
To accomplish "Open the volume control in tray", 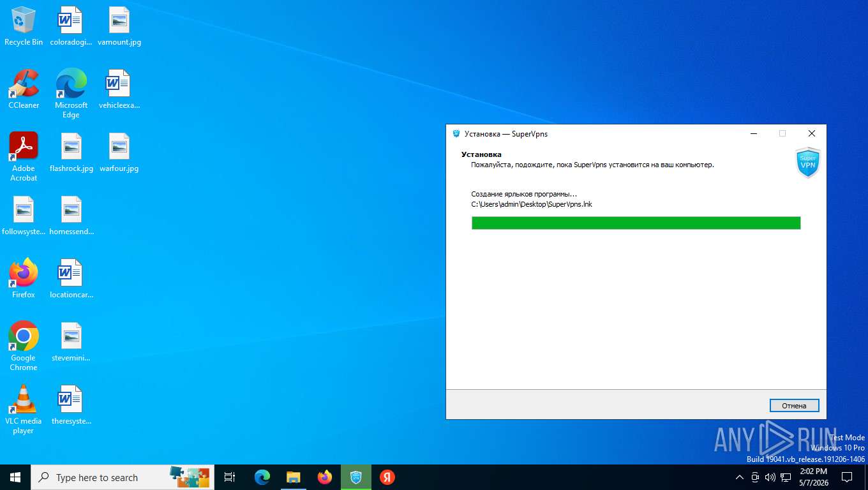I will 770,477.
